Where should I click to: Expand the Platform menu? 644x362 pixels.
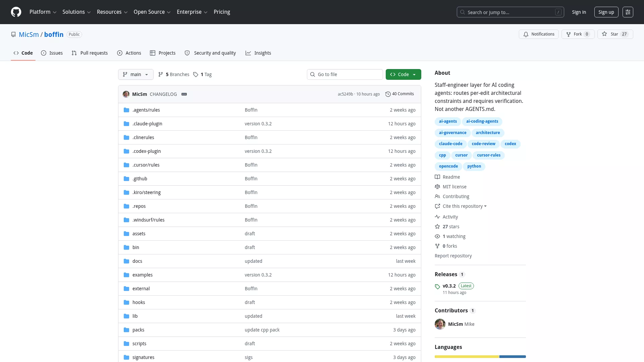tap(43, 12)
